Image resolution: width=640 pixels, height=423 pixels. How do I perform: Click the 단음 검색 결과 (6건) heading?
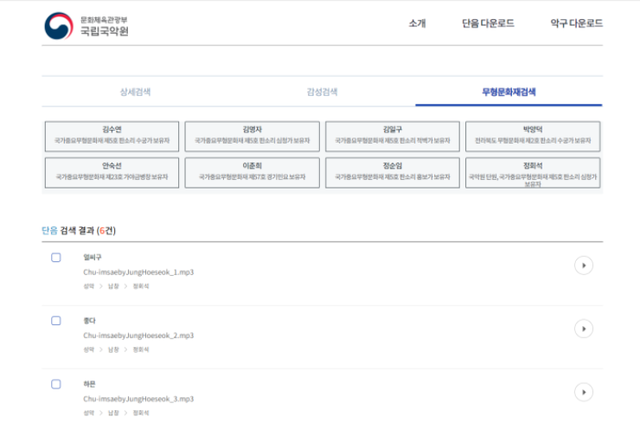(79, 231)
